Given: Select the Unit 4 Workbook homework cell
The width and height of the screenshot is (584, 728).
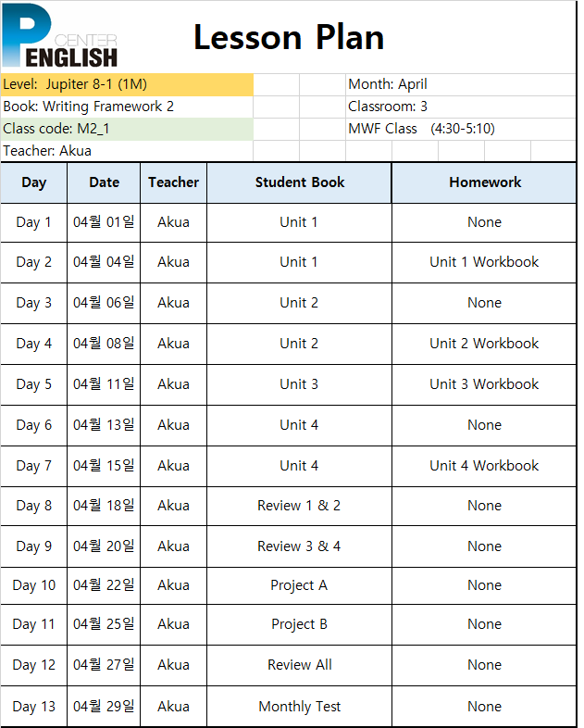Looking at the screenshot, I should click(484, 466).
